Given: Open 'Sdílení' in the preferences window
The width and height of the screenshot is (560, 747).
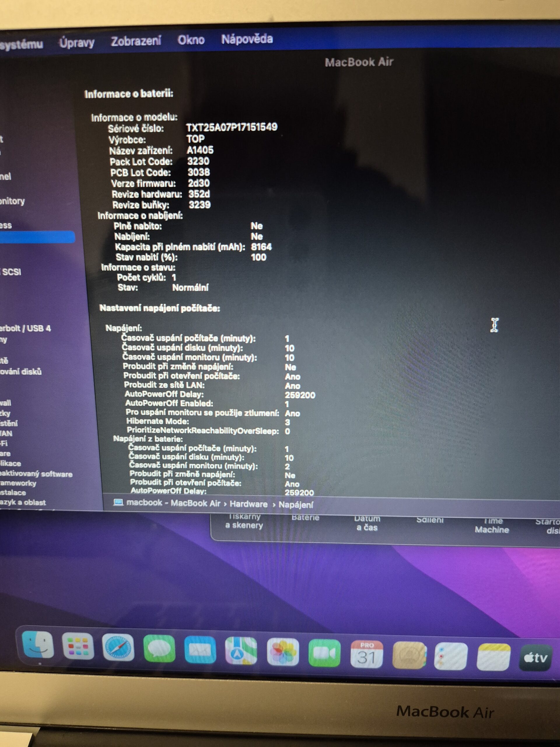Looking at the screenshot, I should pyautogui.click(x=430, y=520).
